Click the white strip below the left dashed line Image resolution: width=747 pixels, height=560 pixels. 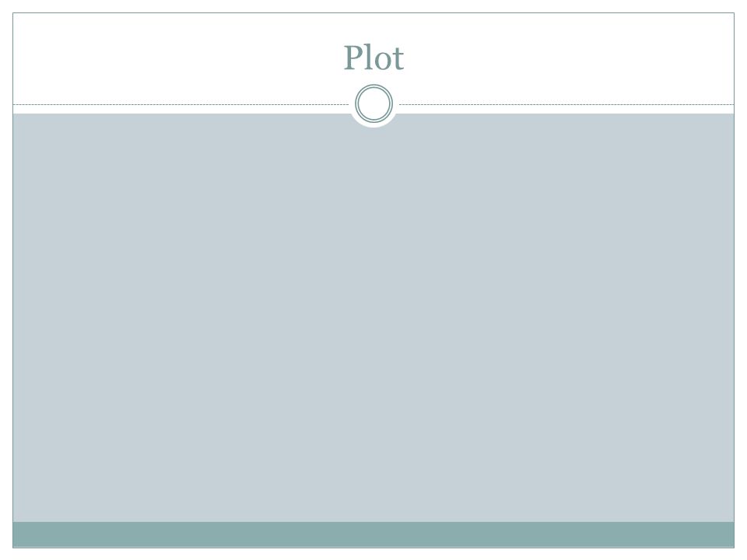[181, 110]
